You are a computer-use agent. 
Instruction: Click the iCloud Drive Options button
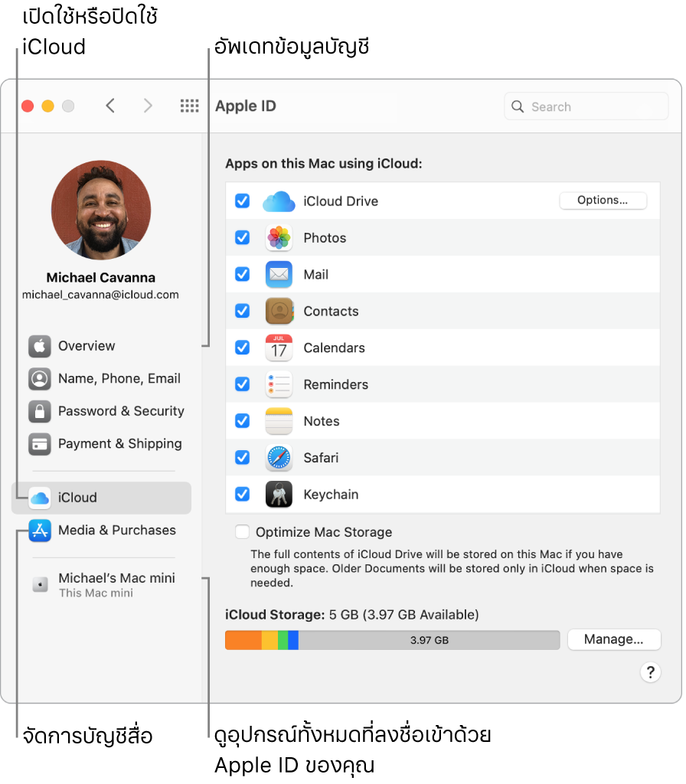click(x=603, y=201)
